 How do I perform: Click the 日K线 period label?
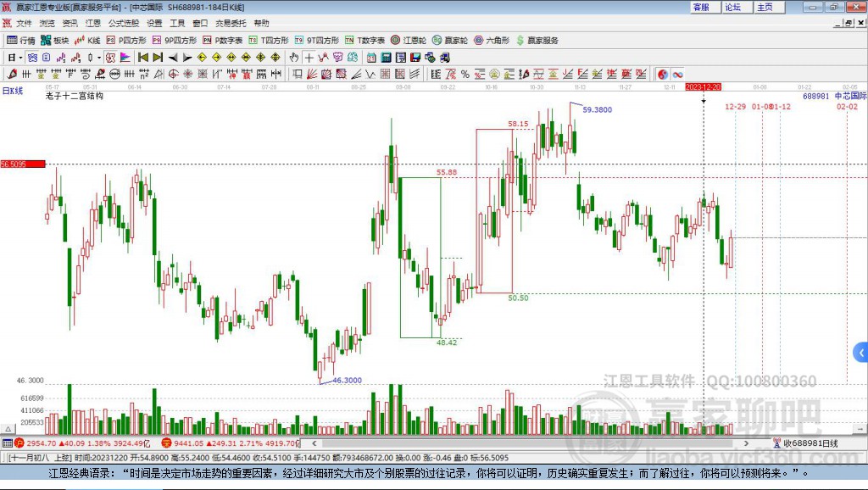click(x=13, y=91)
